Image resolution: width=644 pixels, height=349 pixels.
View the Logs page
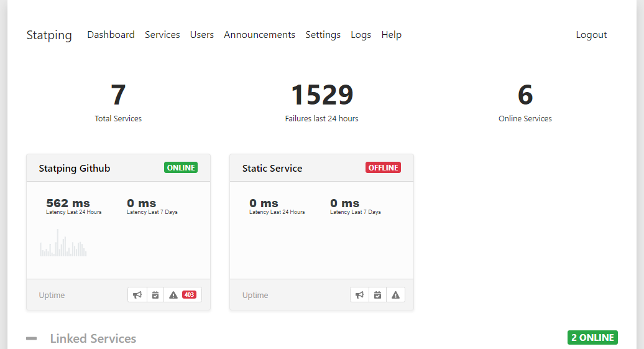pyautogui.click(x=361, y=35)
